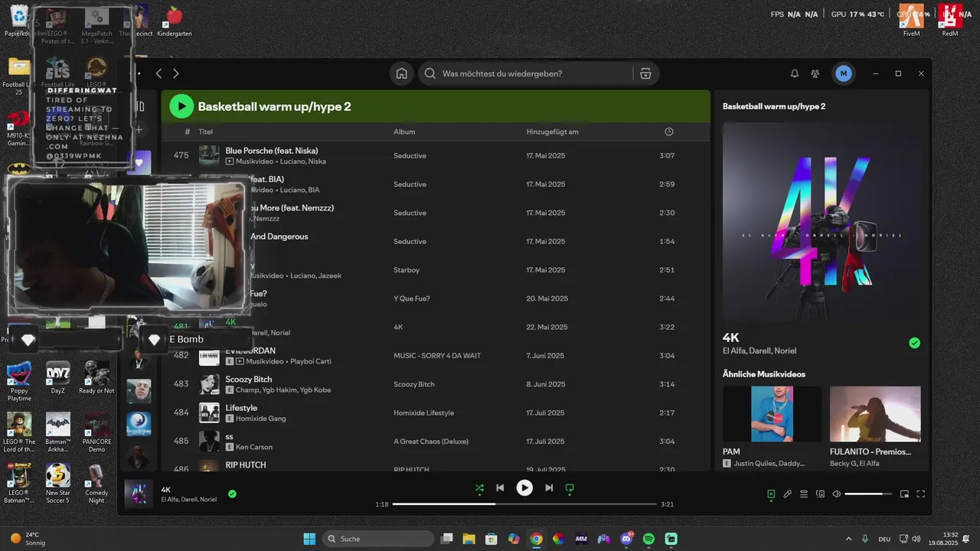Image resolution: width=980 pixels, height=551 pixels.
Task: Open Poppy Playtime desktop shortcut
Action: click(19, 382)
